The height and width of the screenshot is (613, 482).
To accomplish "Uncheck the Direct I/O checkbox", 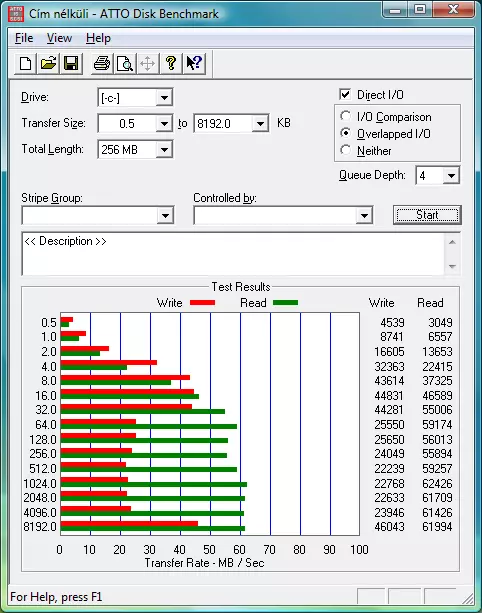I will [x=345, y=95].
